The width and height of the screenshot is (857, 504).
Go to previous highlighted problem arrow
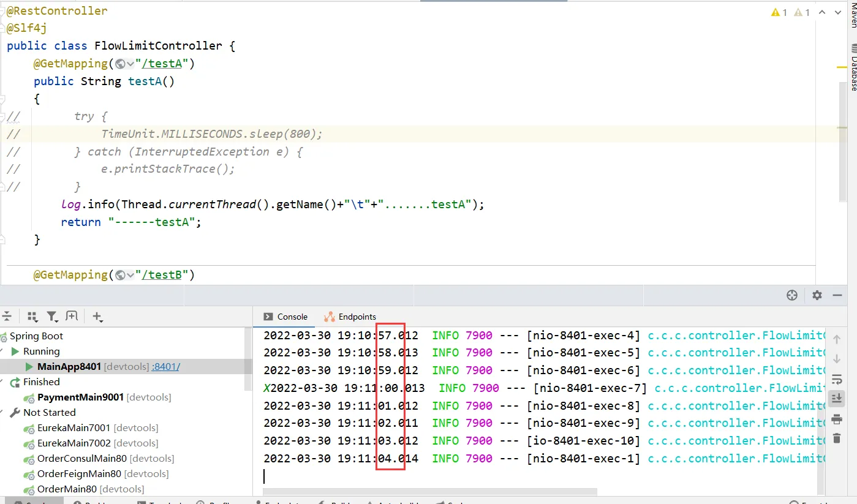821,12
